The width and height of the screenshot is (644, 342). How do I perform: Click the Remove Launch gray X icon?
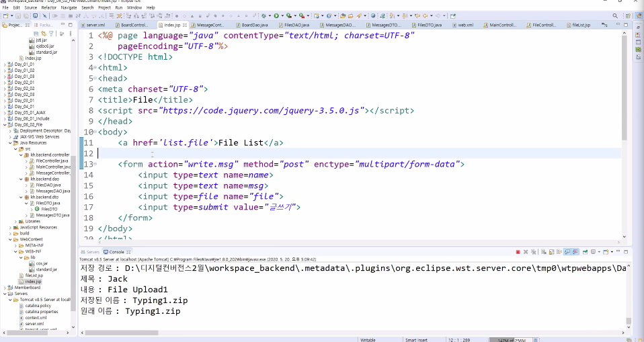[526, 252]
